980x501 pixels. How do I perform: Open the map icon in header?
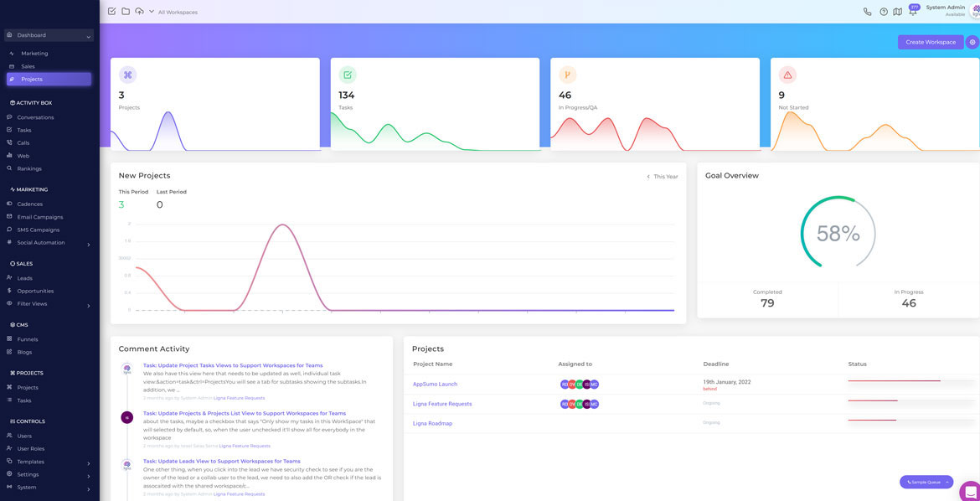(897, 12)
